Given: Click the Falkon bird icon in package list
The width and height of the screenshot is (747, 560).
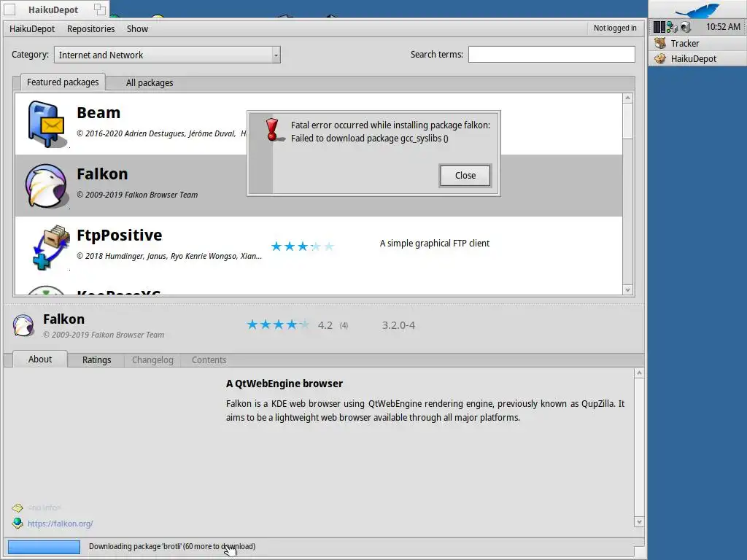Looking at the screenshot, I should click(46, 186).
